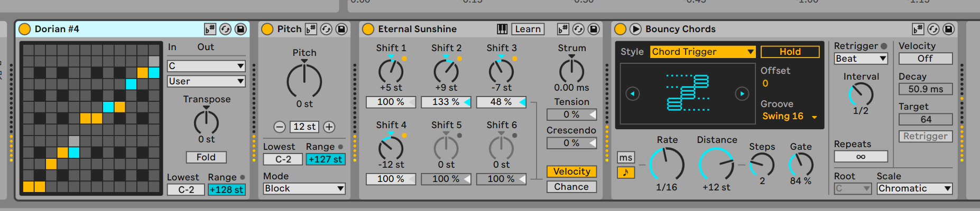Click the Learn button

(528, 29)
